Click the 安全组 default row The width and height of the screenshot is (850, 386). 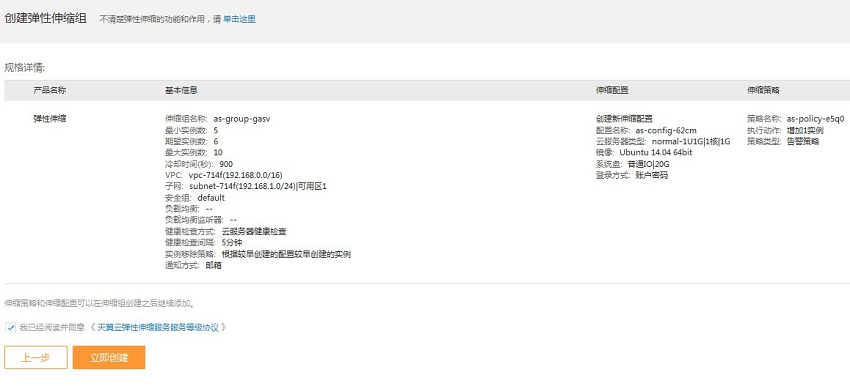coord(195,198)
